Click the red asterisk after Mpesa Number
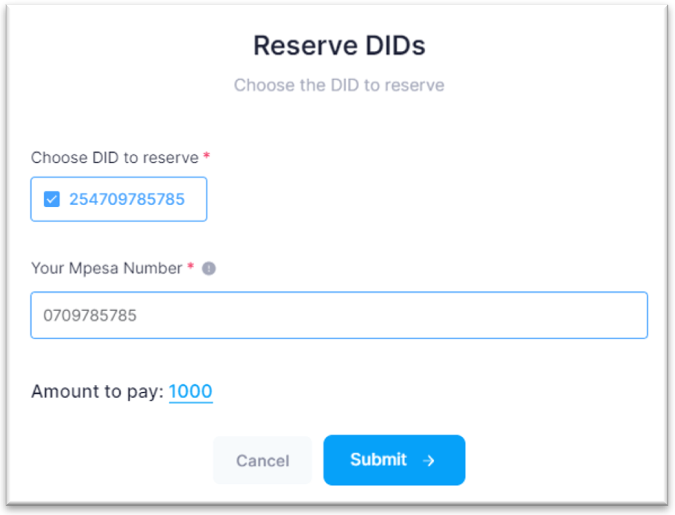675x515 pixels. 190,268
